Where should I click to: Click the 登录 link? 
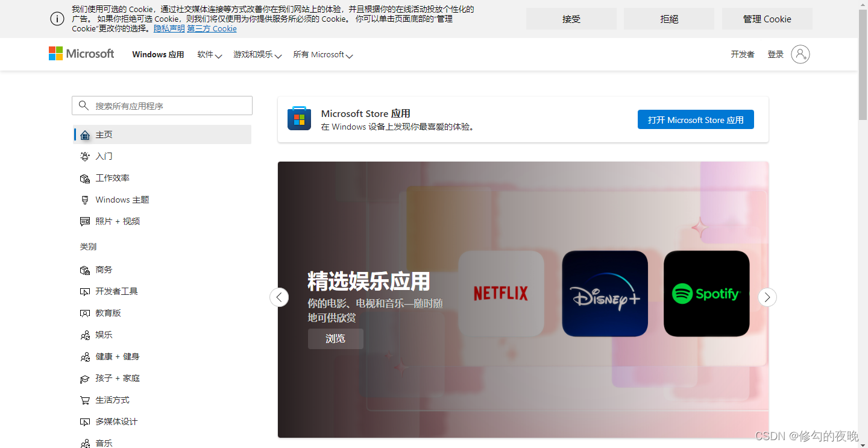pos(776,54)
